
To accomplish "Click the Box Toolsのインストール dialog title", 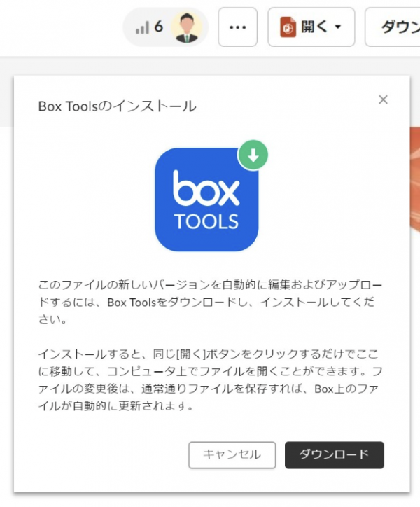I will [117, 106].
